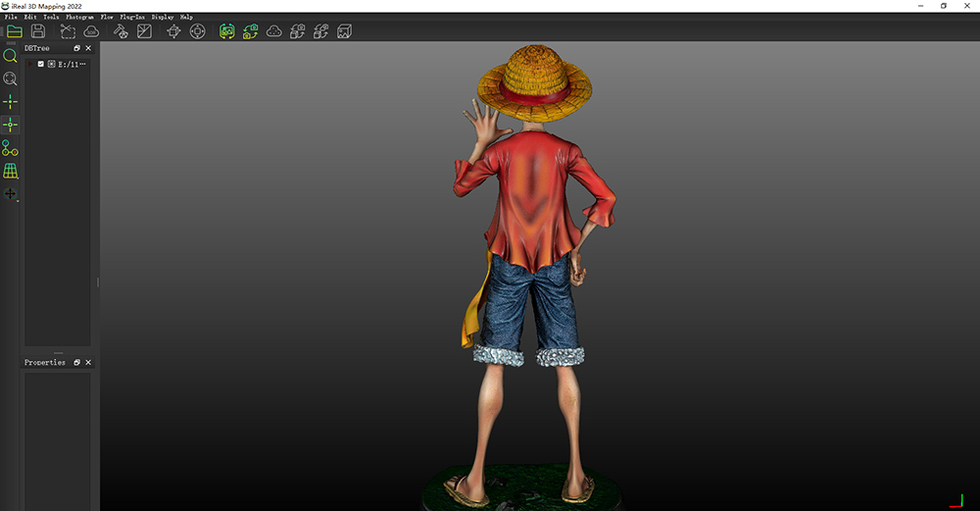
Task: Click the move gizmo icon in sidebar
Action: coord(10,194)
